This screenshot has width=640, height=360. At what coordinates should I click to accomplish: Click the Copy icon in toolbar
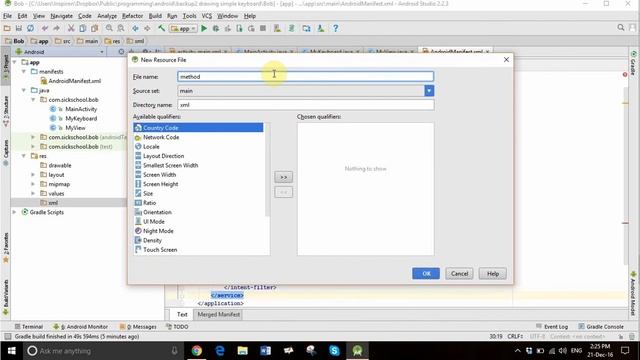[82, 28]
